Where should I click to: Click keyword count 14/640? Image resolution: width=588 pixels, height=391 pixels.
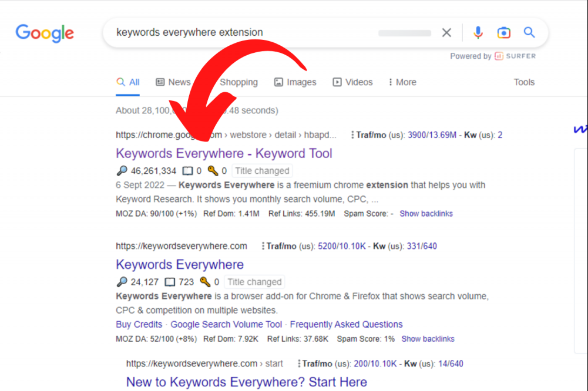tap(451, 363)
